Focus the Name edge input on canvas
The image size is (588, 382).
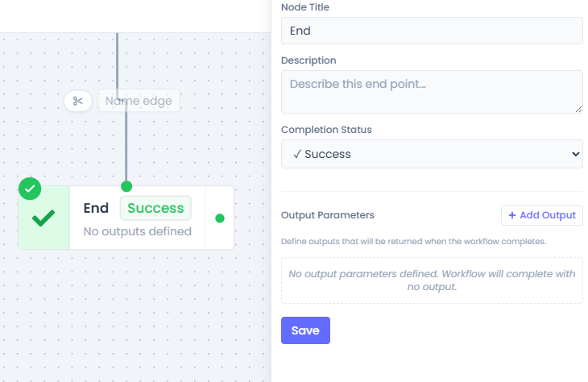tap(139, 101)
